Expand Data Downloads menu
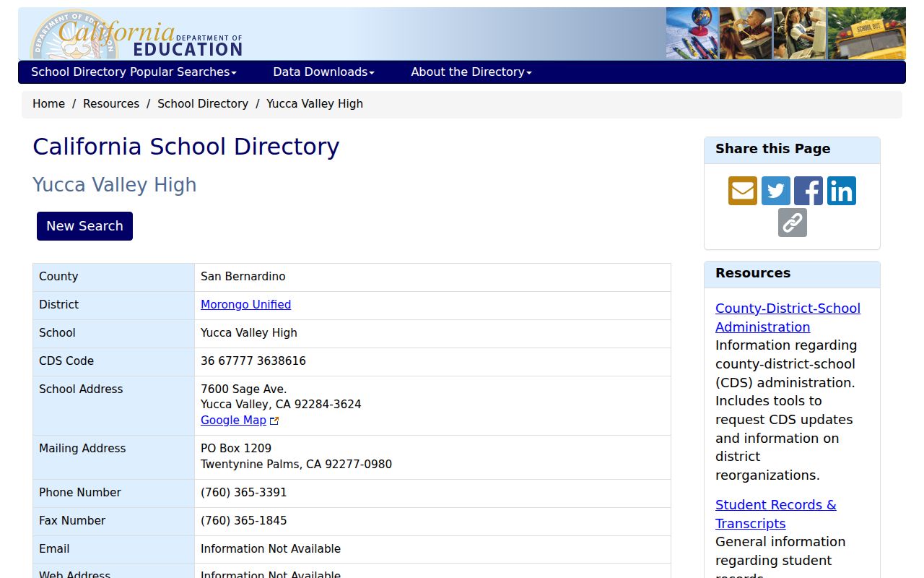The width and height of the screenshot is (924, 578). click(x=323, y=72)
